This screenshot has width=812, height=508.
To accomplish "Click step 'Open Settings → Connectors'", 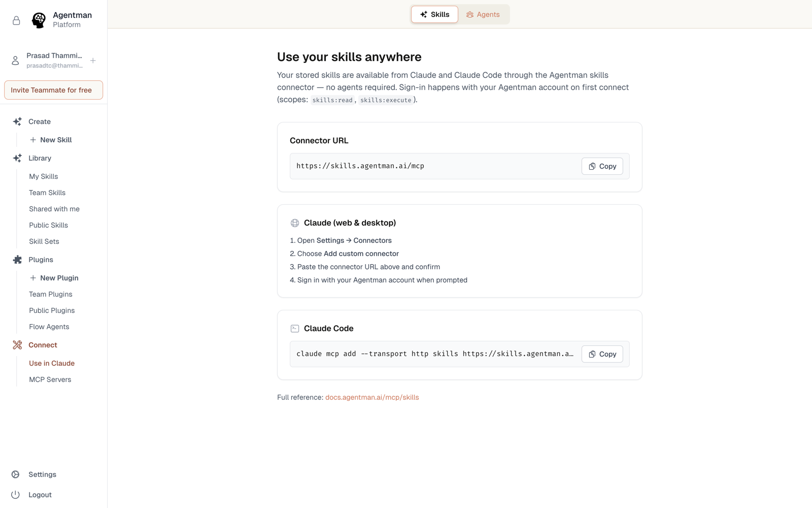I will (x=341, y=240).
